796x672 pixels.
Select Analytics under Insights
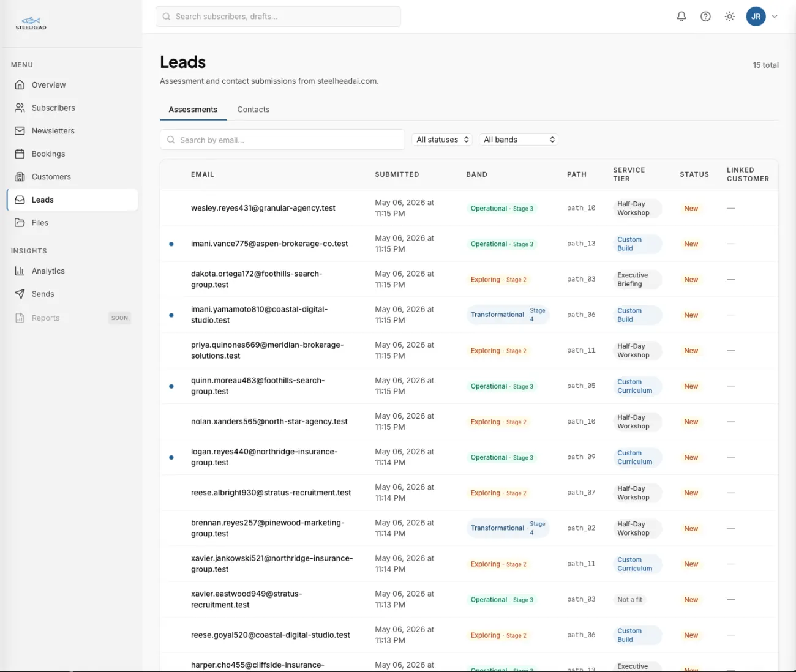pos(72,271)
